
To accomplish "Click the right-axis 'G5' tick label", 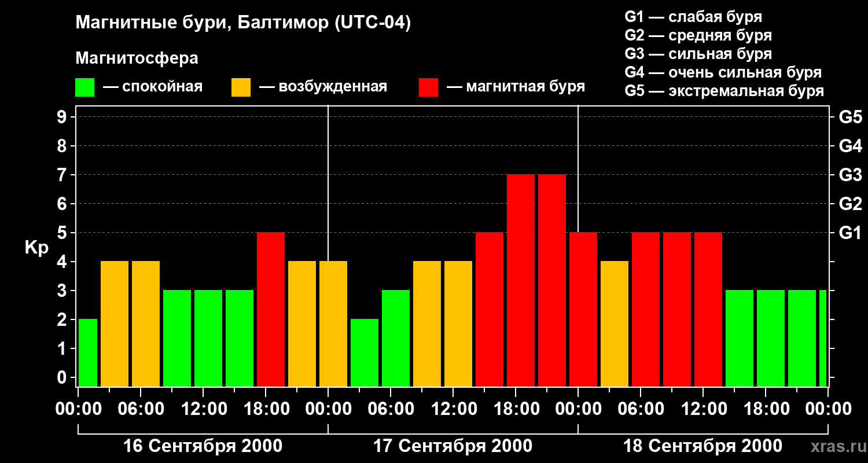I will click(x=850, y=117).
